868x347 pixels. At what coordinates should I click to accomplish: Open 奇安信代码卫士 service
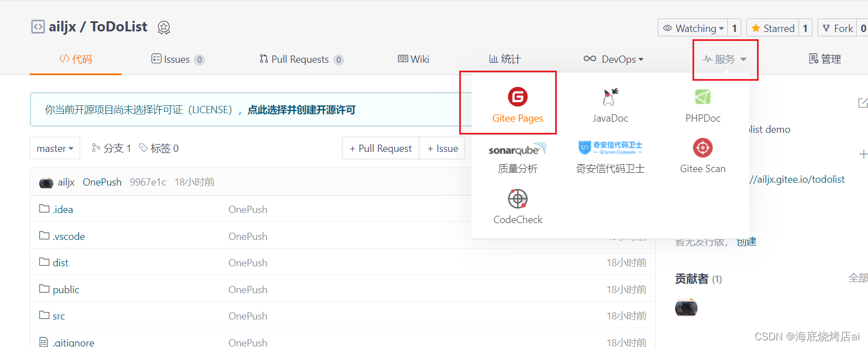pos(610,156)
